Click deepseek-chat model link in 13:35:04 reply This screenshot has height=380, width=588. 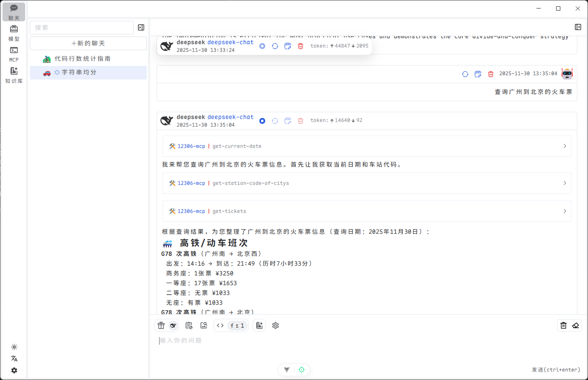230,117
